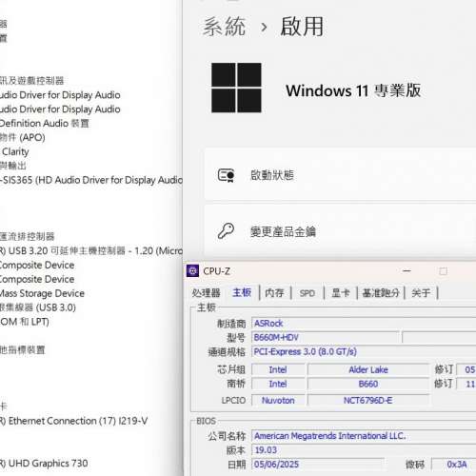Viewport: 476px width, 476px height.
Task: Click the NCT6796D-E value
Action: click(x=368, y=400)
